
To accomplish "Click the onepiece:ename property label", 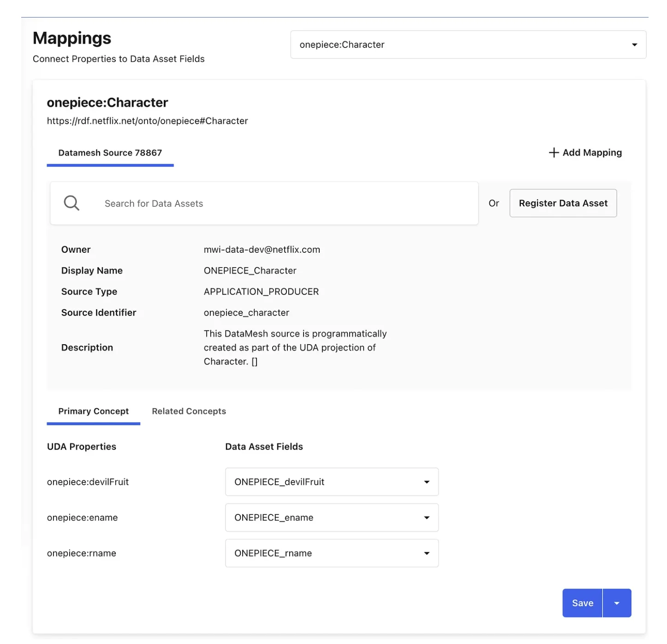I will pos(82,518).
